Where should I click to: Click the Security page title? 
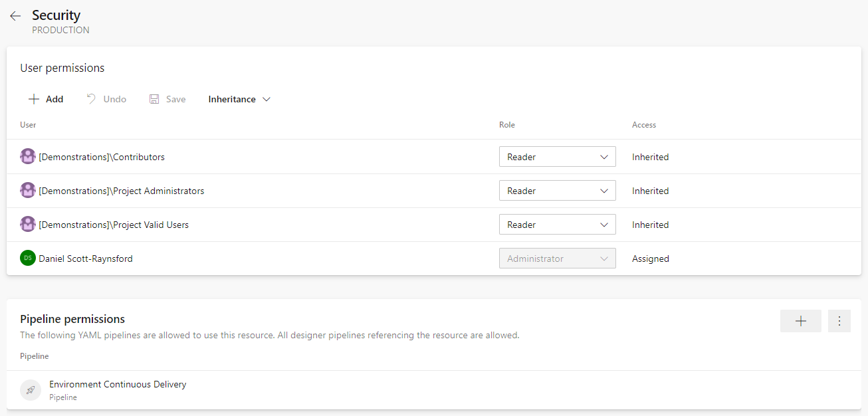click(x=56, y=15)
